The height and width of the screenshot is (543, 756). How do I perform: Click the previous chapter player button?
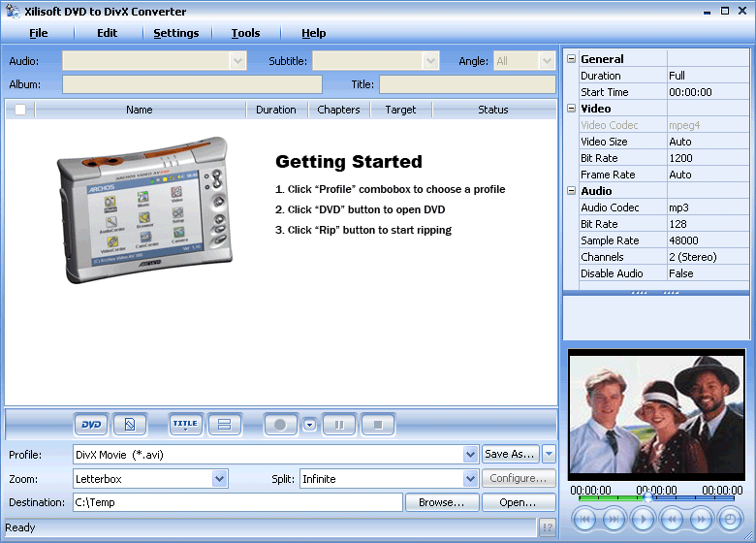click(x=584, y=520)
